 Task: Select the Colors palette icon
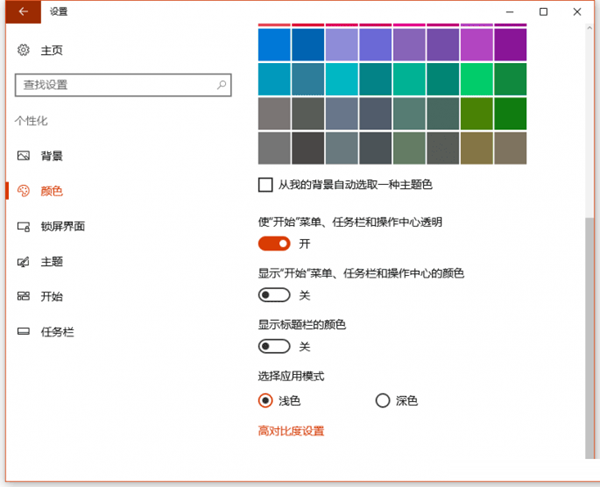(23, 191)
